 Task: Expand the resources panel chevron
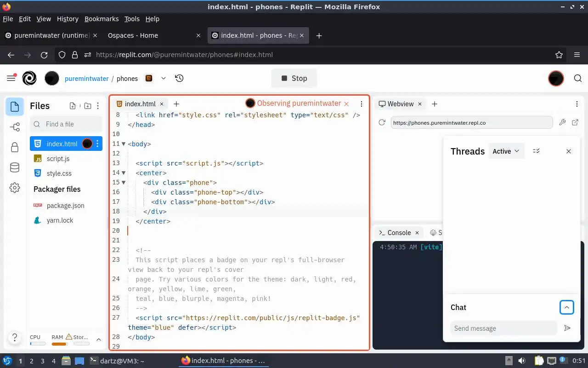click(98, 339)
